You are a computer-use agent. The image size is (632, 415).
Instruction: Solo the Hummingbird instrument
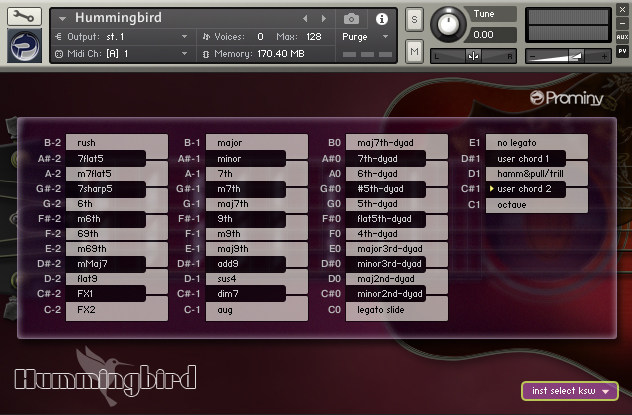coord(414,19)
